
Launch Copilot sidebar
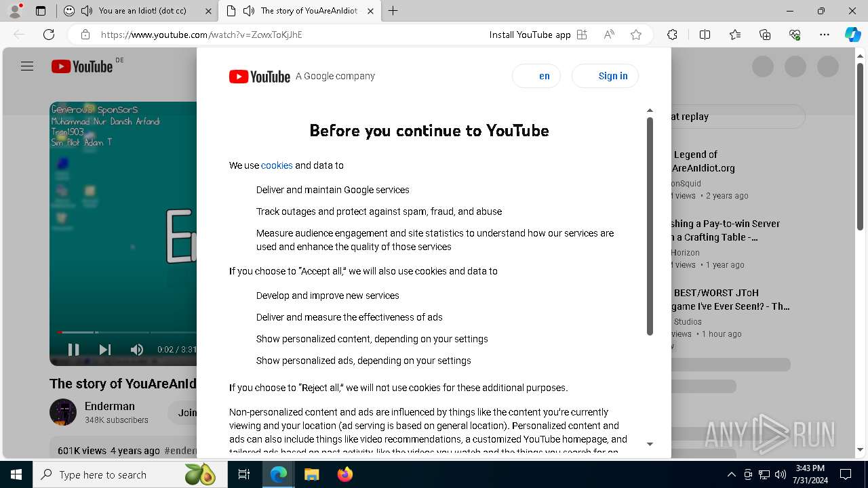tap(852, 35)
